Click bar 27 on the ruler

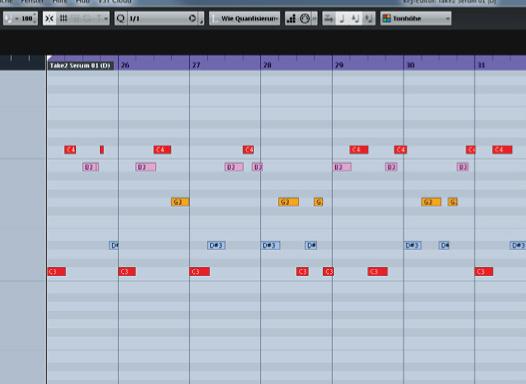[196, 65]
